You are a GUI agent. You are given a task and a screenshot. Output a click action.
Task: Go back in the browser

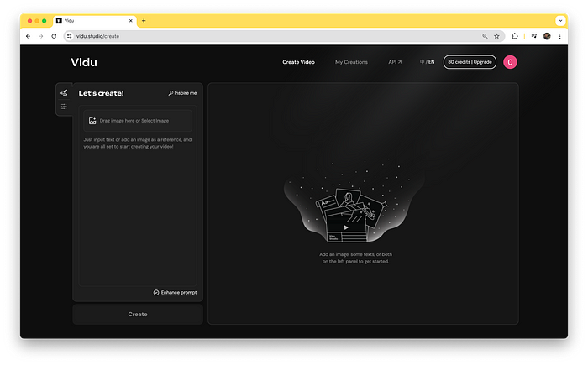[x=28, y=36]
